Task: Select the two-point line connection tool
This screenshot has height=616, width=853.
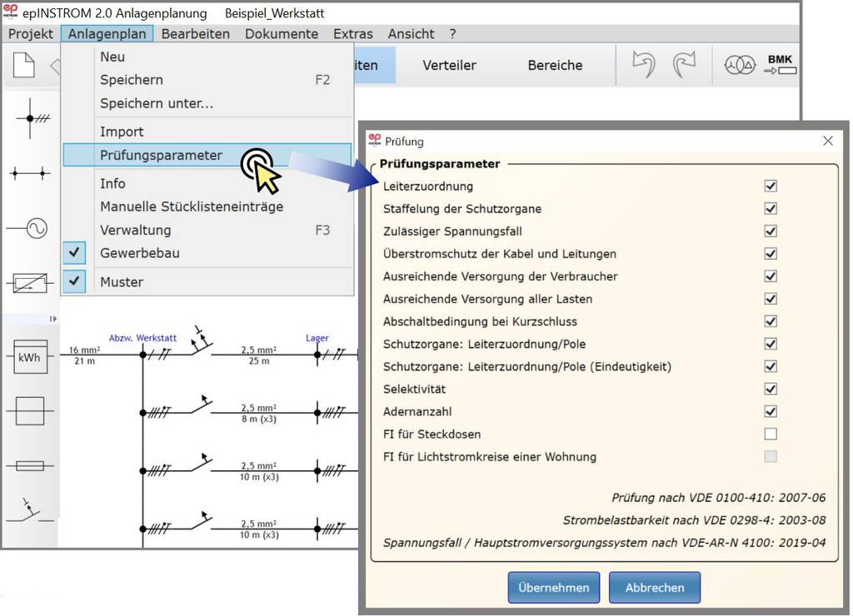Action: coord(30,173)
